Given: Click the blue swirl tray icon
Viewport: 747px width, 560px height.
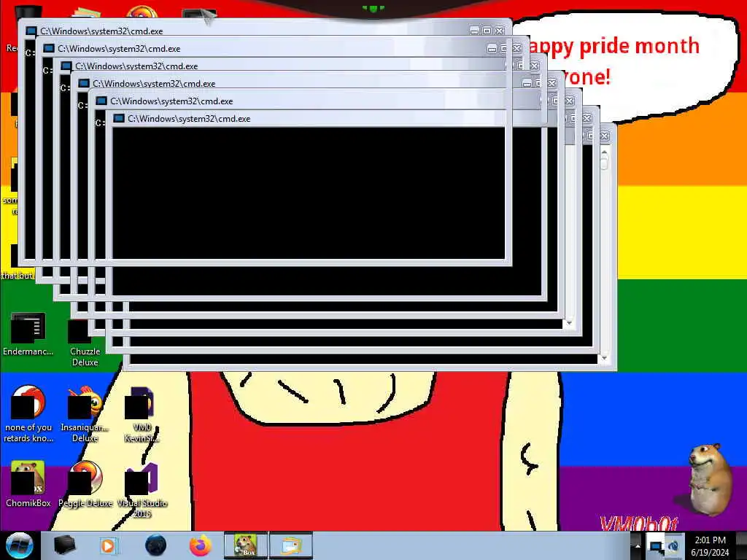Looking at the screenshot, I should [x=673, y=546].
